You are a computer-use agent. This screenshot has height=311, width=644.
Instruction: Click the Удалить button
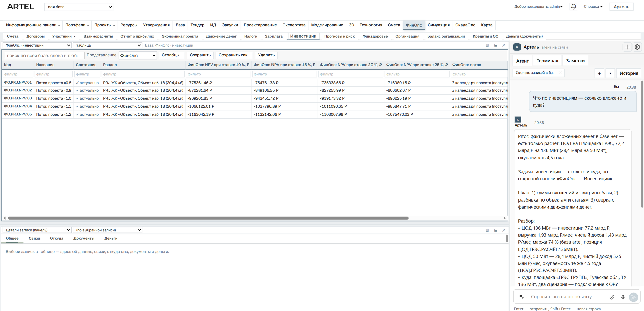click(x=266, y=55)
